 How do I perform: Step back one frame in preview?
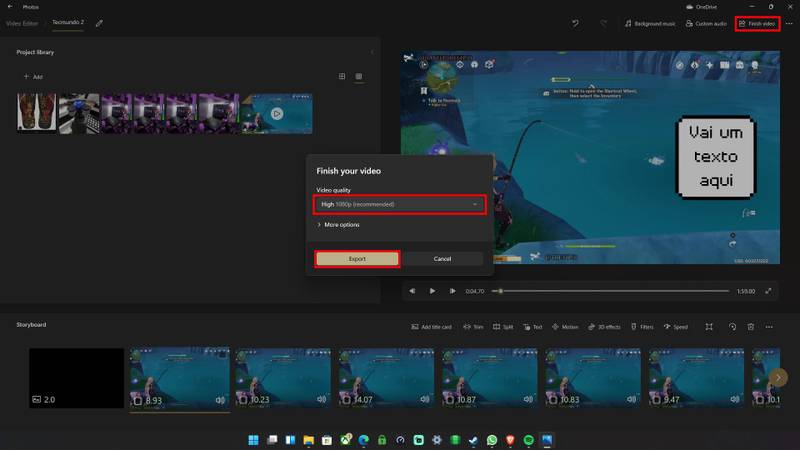412,291
